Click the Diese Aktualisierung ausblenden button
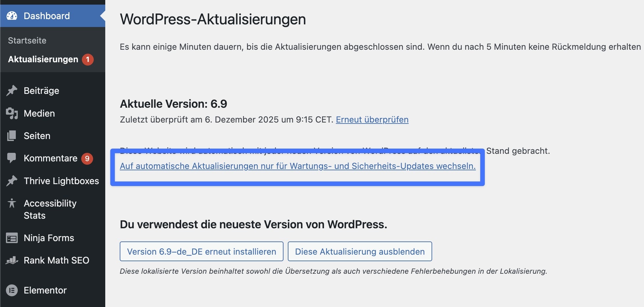The width and height of the screenshot is (644, 307). (x=360, y=251)
